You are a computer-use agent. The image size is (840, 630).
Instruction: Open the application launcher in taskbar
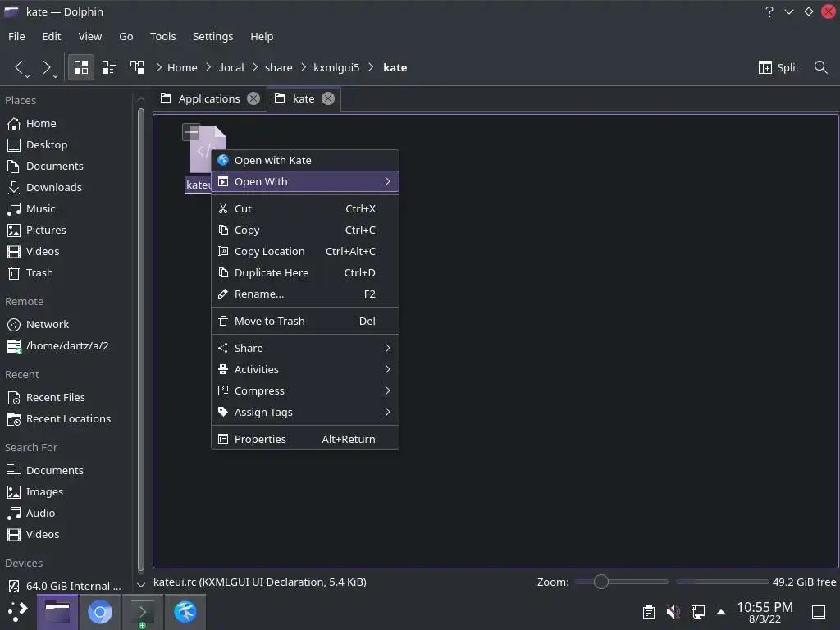(x=17, y=611)
